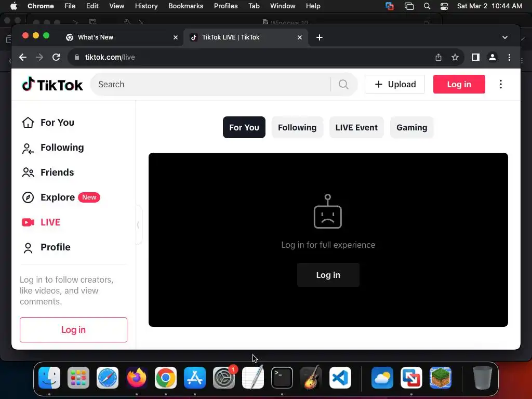
Task: Click the Upload button
Action: pyautogui.click(x=395, y=84)
